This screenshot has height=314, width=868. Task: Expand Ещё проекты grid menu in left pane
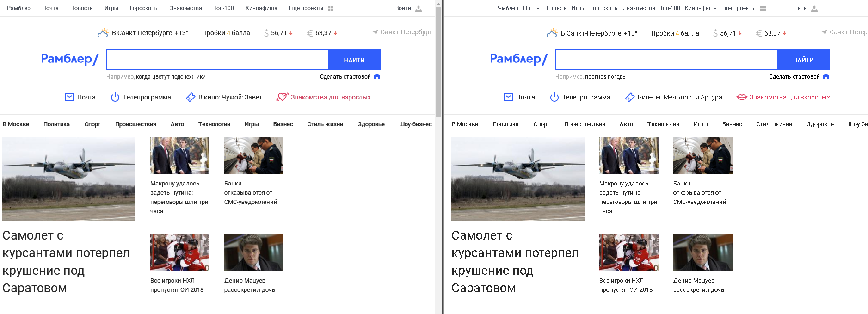(x=331, y=8)
